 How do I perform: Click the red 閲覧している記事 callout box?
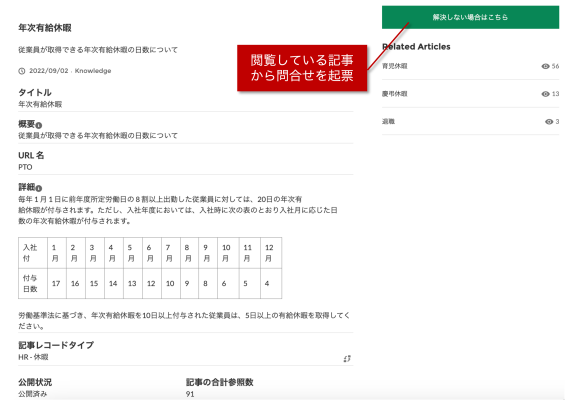point(302,68)
